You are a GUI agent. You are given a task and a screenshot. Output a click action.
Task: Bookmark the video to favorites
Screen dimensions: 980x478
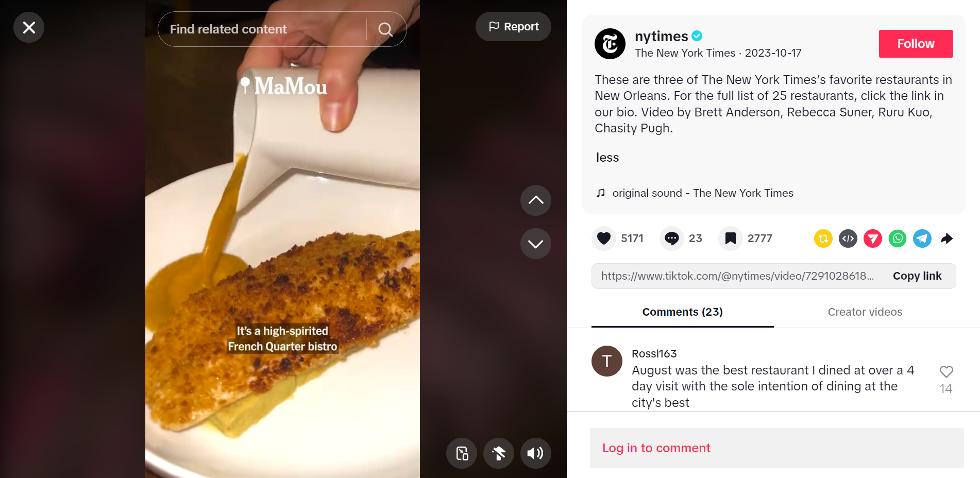coord(730,238)
